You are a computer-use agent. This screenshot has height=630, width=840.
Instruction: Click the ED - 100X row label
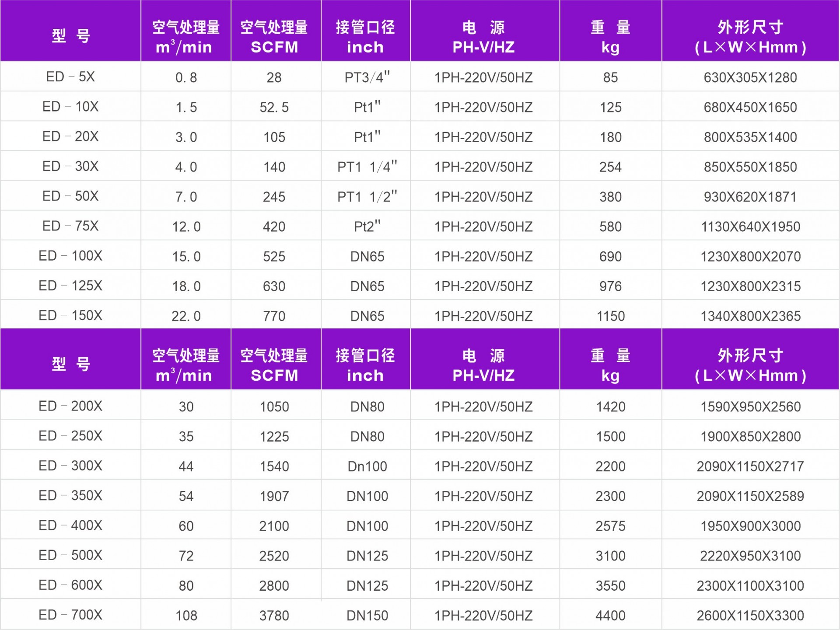click(x=70, y=256)
